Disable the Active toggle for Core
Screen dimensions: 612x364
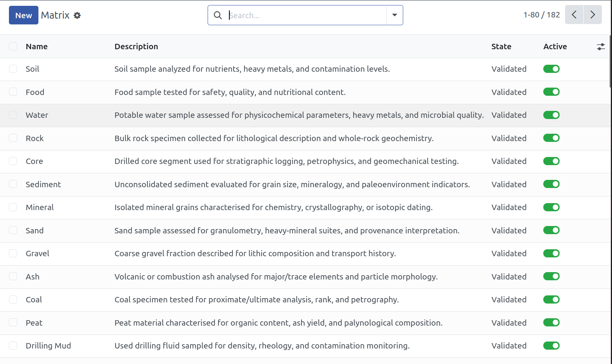click(x=551, y=161)
